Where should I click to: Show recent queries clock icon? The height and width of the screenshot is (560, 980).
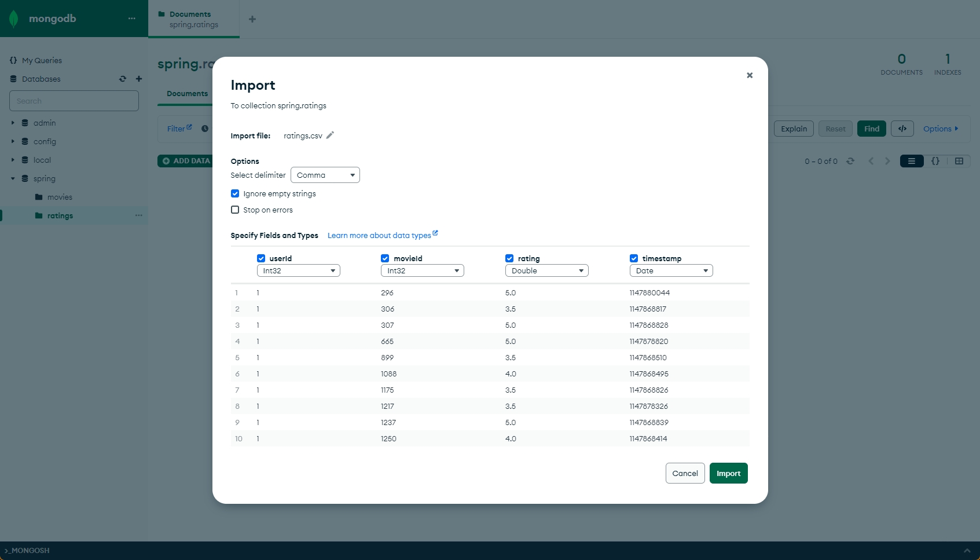point(205,129)
